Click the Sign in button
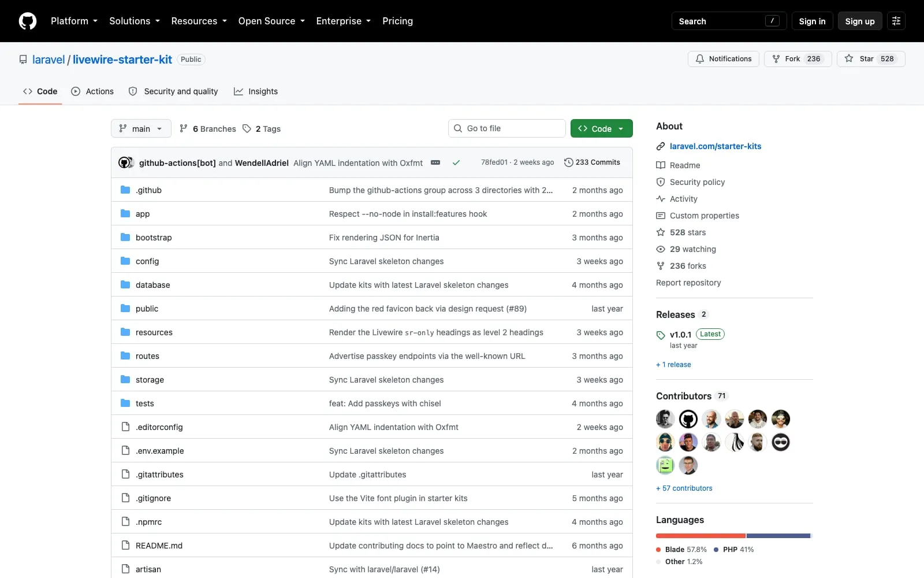This screenshot has height=578, width=924. pyautogui.click(x=812, y=21)
